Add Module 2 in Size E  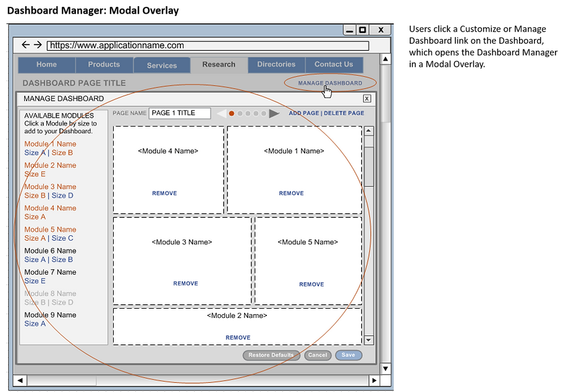pyautogui.click(x=35, y=174)
